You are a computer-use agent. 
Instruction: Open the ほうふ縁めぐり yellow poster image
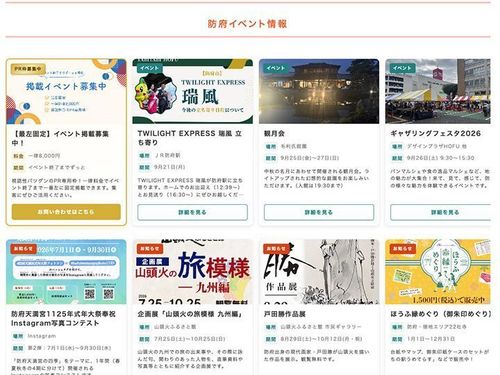pos(438,272)
